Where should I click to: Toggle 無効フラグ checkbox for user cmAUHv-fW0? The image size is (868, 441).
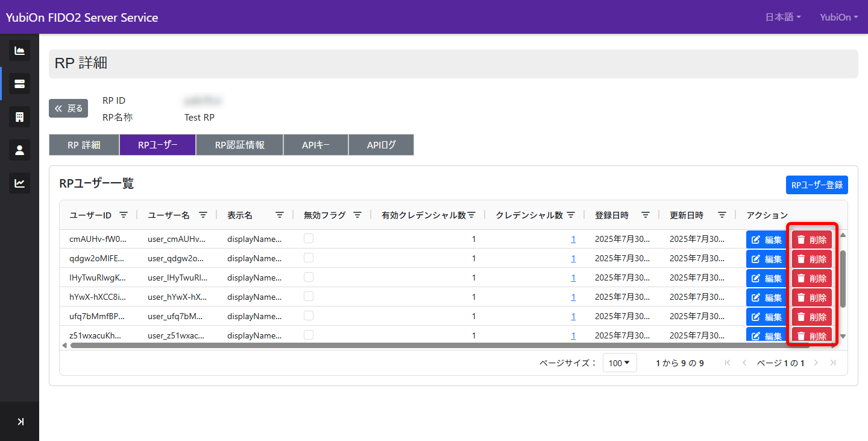click(309, 238)
